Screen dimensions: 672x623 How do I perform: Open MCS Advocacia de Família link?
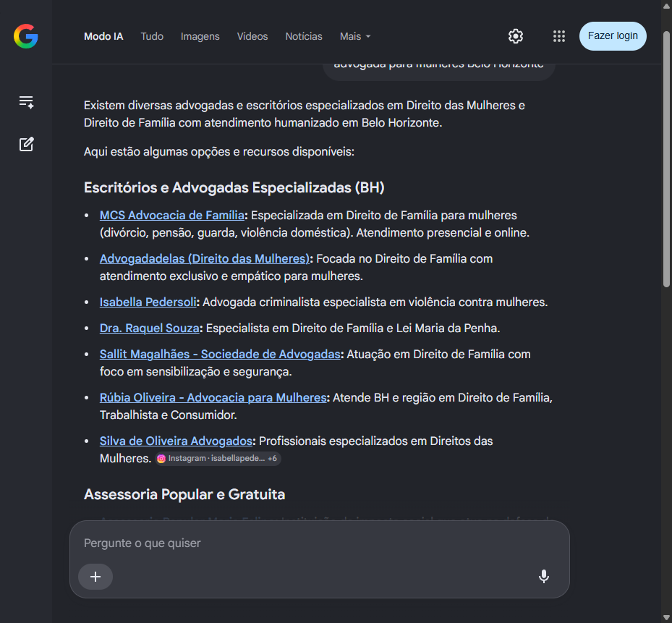tap(172, 215)
